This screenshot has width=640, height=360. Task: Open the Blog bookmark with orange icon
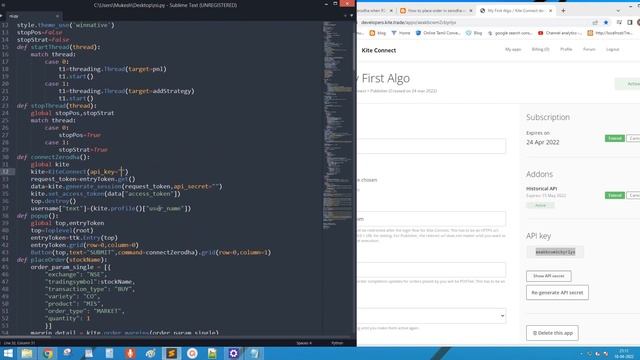(x=378, y=33)
